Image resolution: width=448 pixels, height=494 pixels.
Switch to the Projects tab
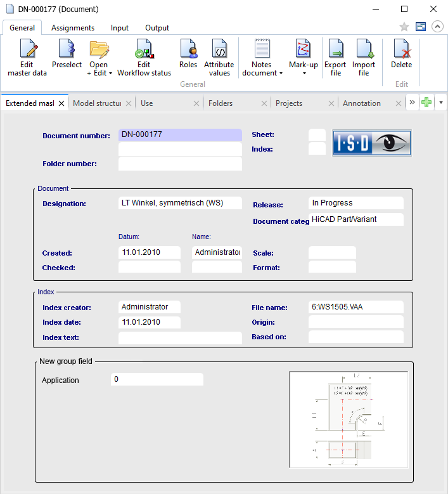coord(289,103)
